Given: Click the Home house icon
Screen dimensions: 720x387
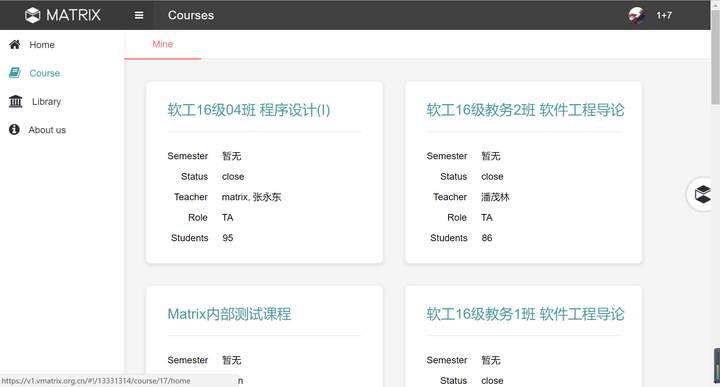Looking at the screenshot, I should (15, 45).
